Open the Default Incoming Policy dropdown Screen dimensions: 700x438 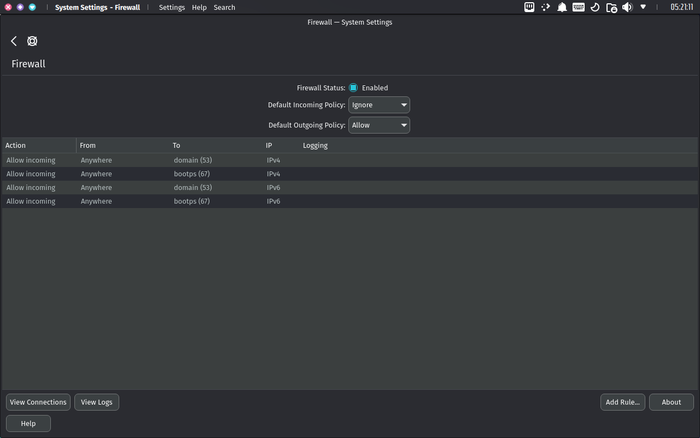click(x=379, y=105)
